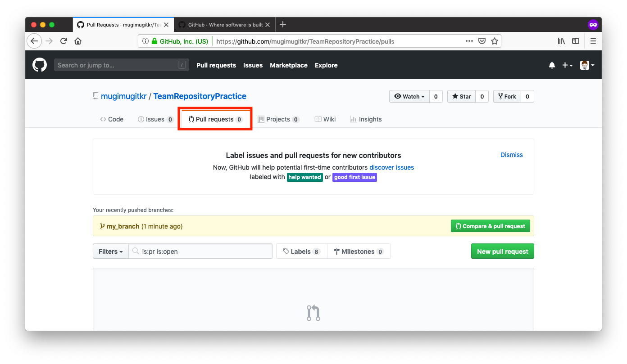Click Compare & pull request
Viewport: 627px width, 364px height.
point(491,226)
